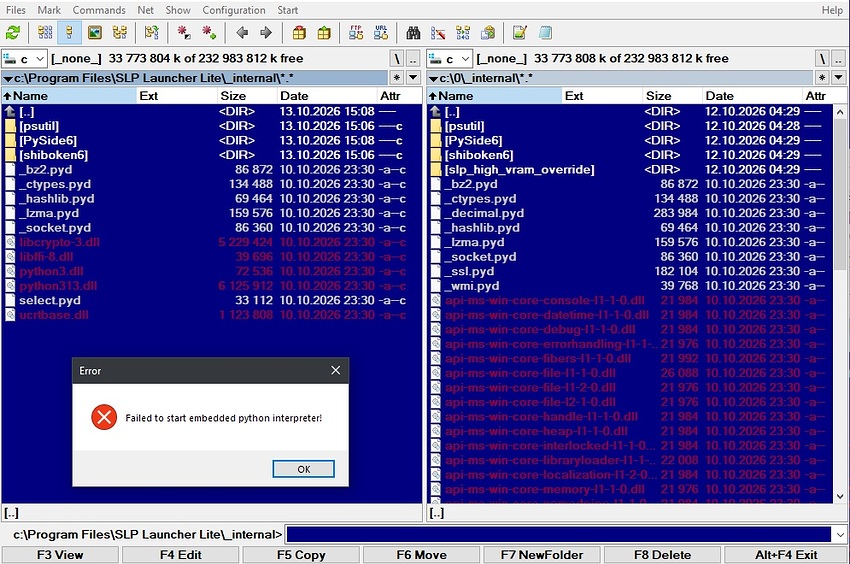This screenshot has height=564, width=850.
Task: Open the Files menu
Action: 16,10
